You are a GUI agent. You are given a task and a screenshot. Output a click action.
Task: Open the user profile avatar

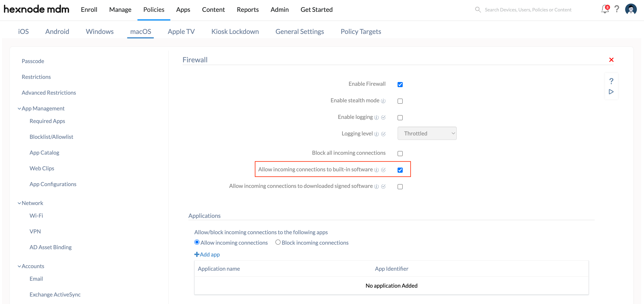(x=631, y=9)
